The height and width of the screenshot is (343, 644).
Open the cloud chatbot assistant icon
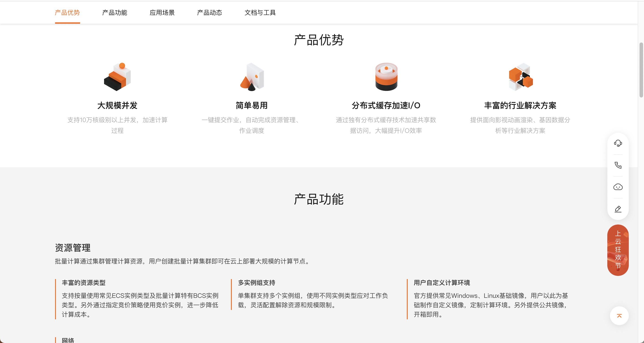click(x=618, y=187)
